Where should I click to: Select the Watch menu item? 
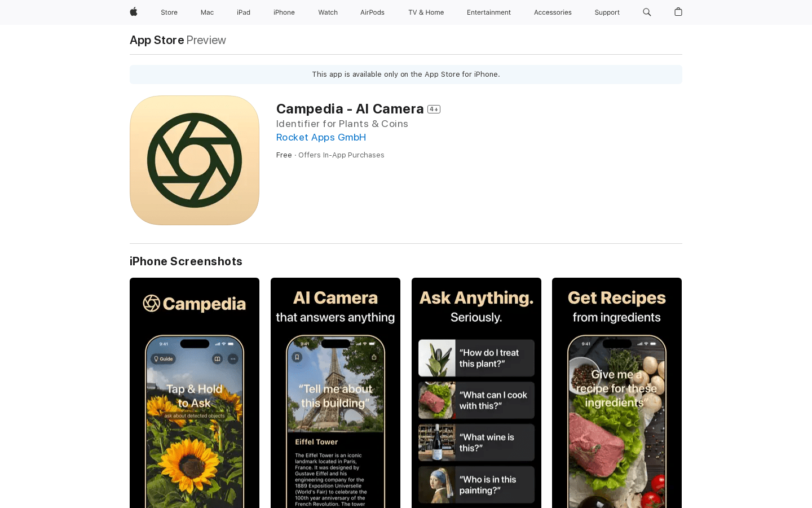(328, 12)
